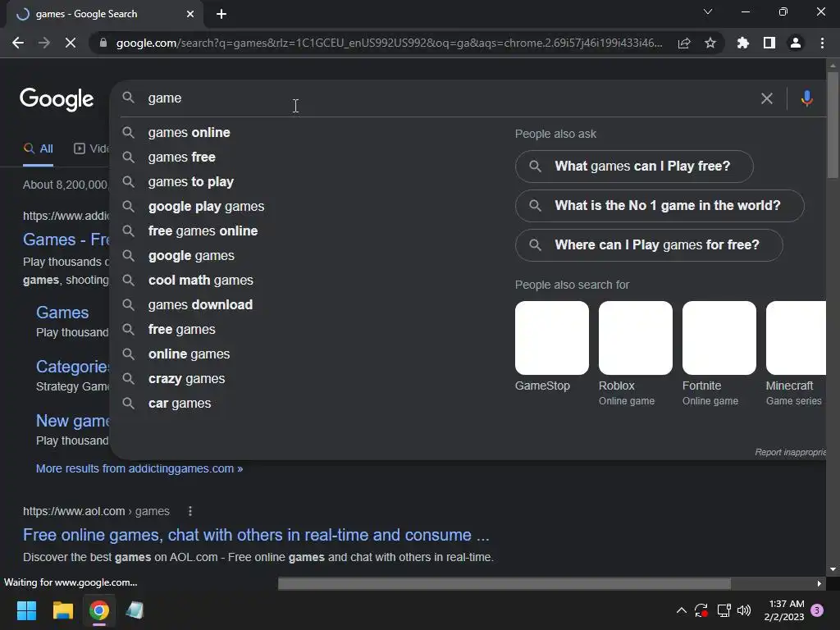
Task: Open the tab search dropdown arrow
Action: point(708,11)
